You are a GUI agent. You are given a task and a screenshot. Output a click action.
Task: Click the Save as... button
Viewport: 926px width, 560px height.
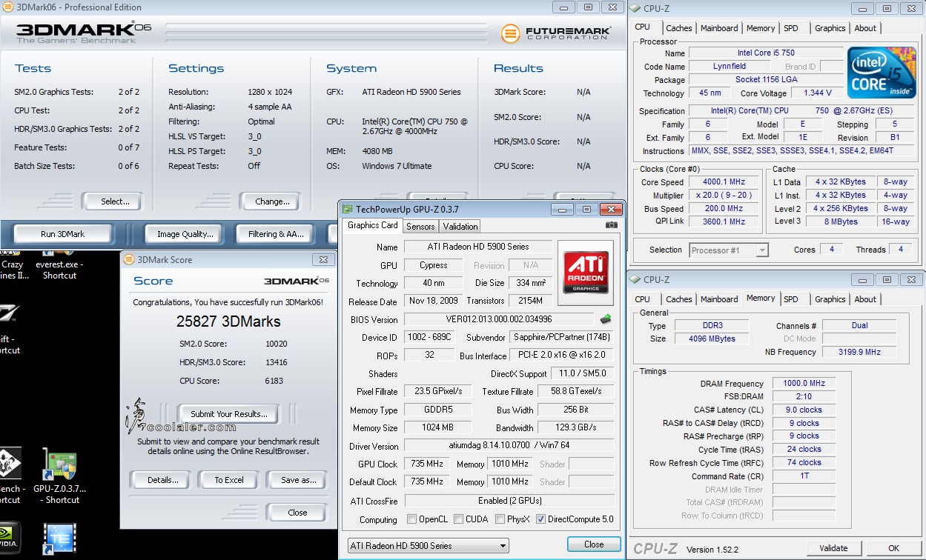pyautogui.click(x=298, y=480)
